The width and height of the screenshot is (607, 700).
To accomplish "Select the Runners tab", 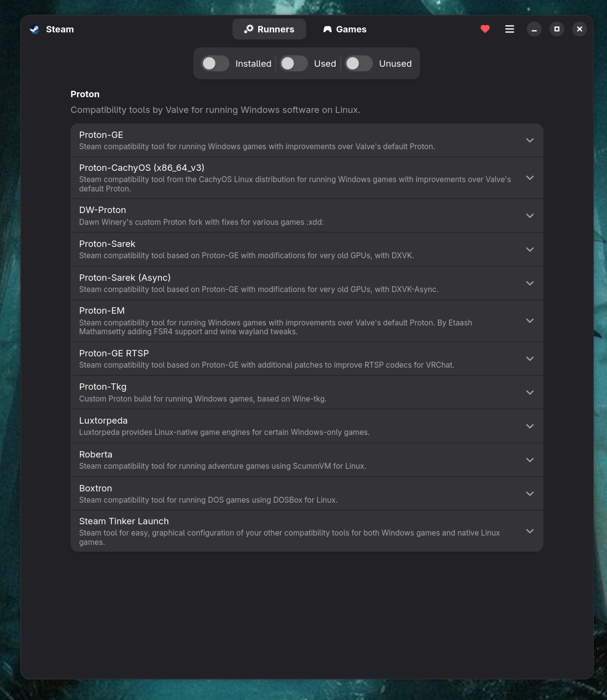I will 269,29.
